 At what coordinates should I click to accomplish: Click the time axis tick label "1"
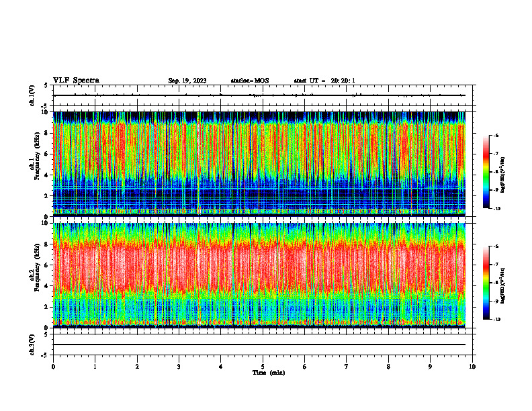95,367
